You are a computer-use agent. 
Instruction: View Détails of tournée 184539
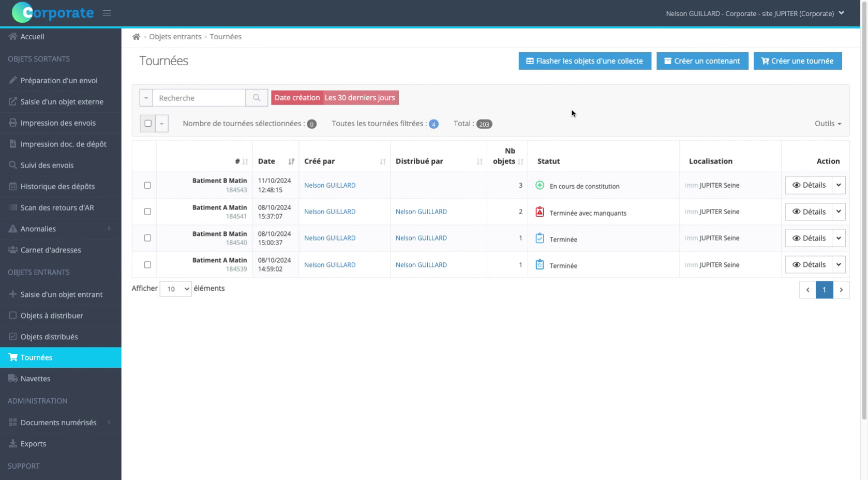pyautogui.click(x=809, y=264)
